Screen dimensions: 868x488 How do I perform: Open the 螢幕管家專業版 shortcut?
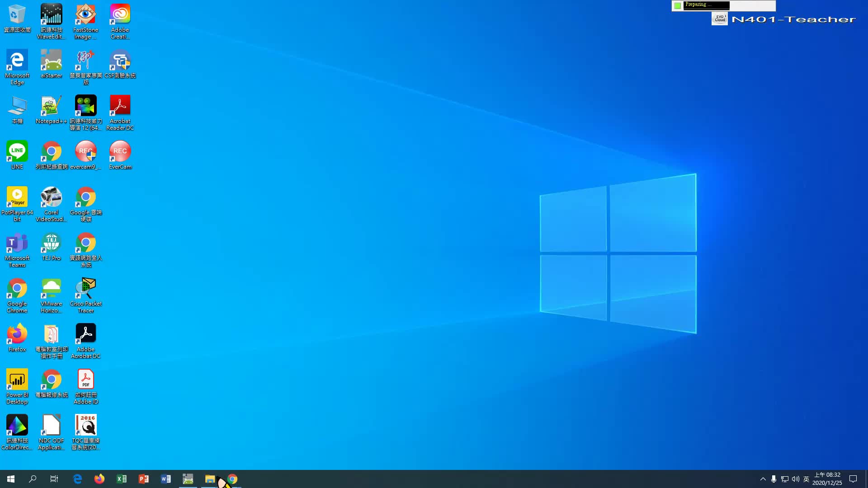pyautogui.click(x=85, y=67)
